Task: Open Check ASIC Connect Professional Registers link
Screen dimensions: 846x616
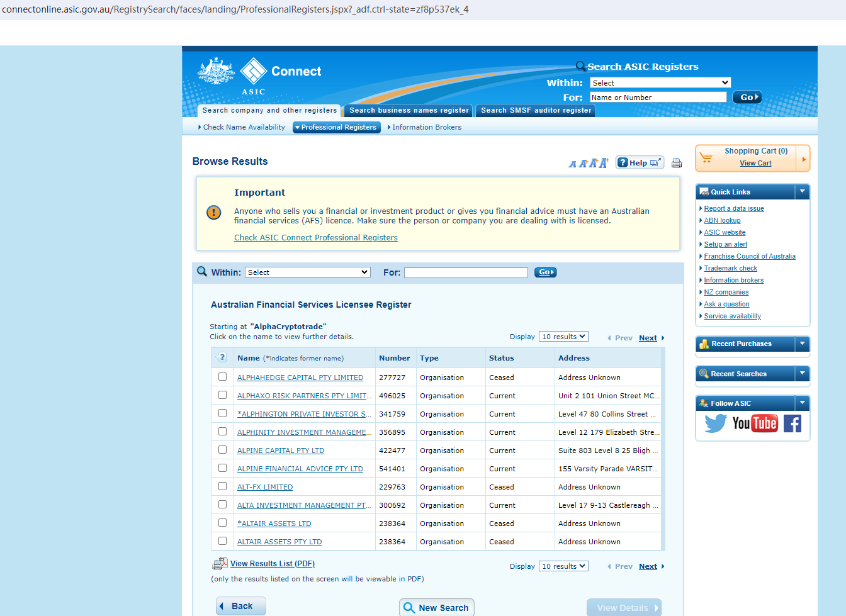Action: (x=316, y=238)
